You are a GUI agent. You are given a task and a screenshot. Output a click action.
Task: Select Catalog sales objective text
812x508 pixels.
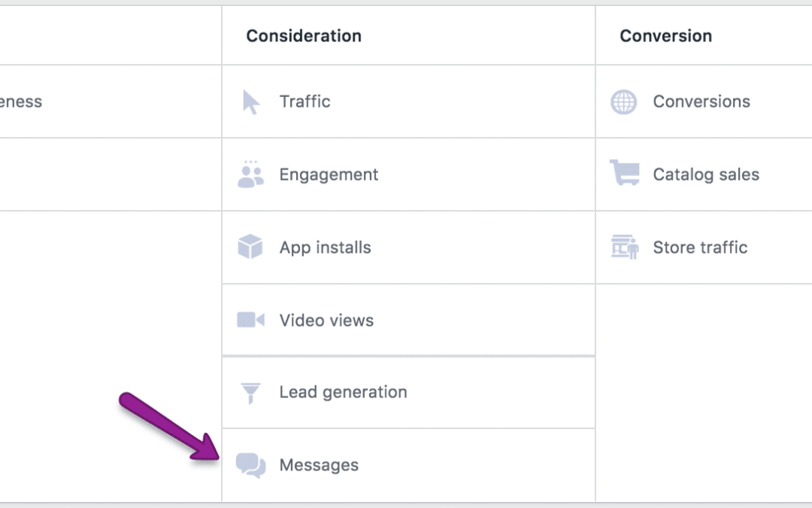(x=705, y=175)
